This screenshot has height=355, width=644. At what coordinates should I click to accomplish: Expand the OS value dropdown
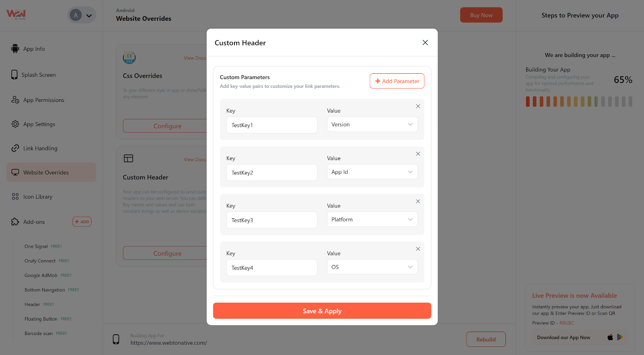[x=372, y=267]
